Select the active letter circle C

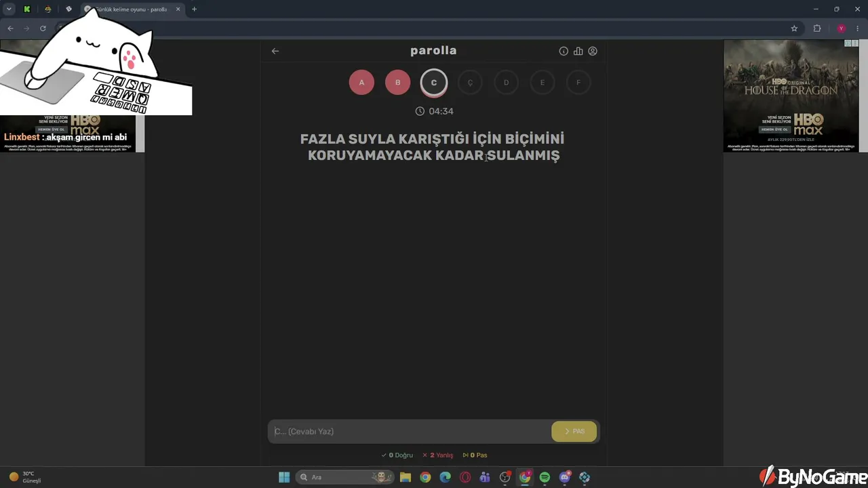[434, 83]
